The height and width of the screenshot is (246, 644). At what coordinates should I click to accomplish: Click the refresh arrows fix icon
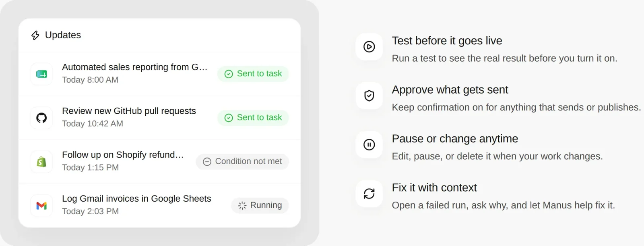coord(369,194)
